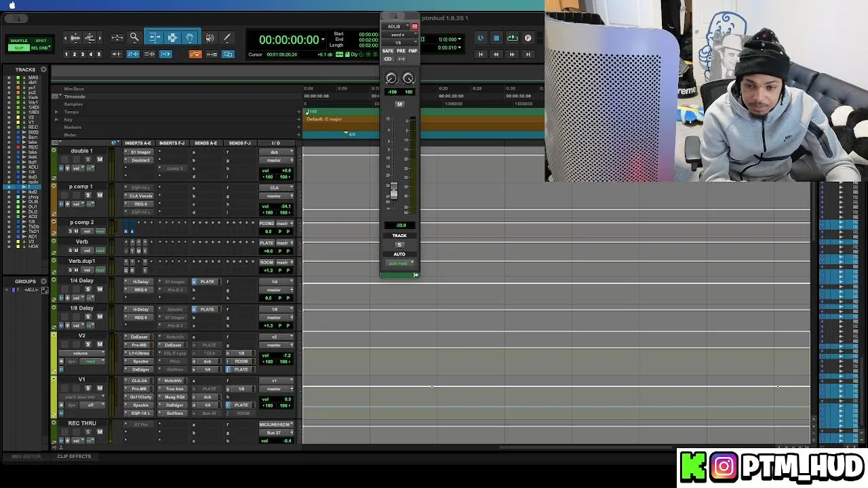The height and width of the screenshot is (488, 868).
Task: Mute the p comp 1 track
Action: click(100, 195)
